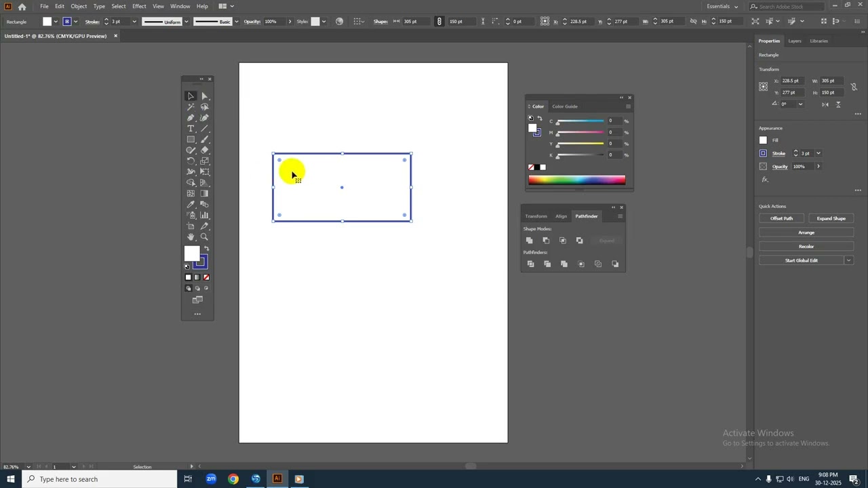Select the Line Segment tool
The width and height of the screenshot is (868, 488).
(204, 129)
